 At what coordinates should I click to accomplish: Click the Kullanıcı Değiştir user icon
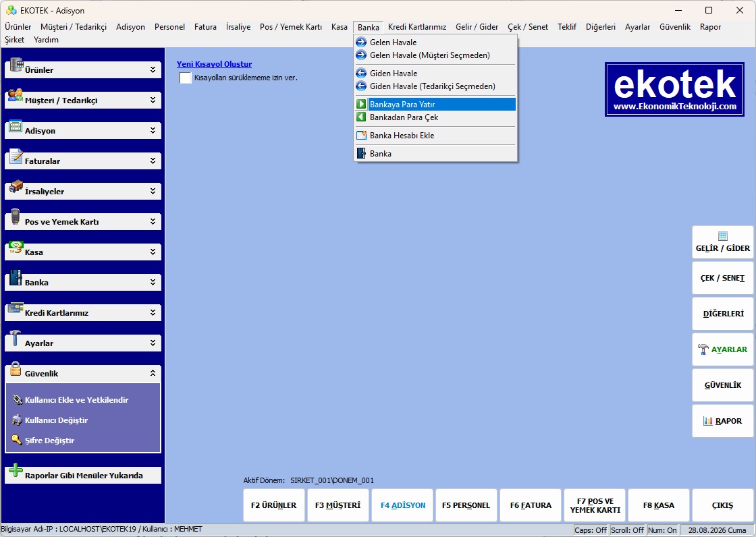point(18,420)
